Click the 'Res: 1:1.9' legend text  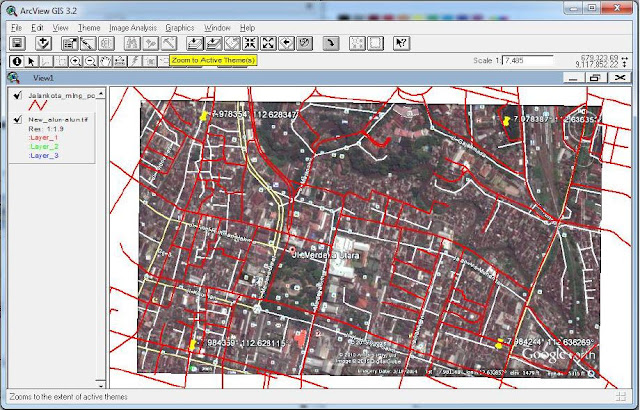[x=46, y=129]
